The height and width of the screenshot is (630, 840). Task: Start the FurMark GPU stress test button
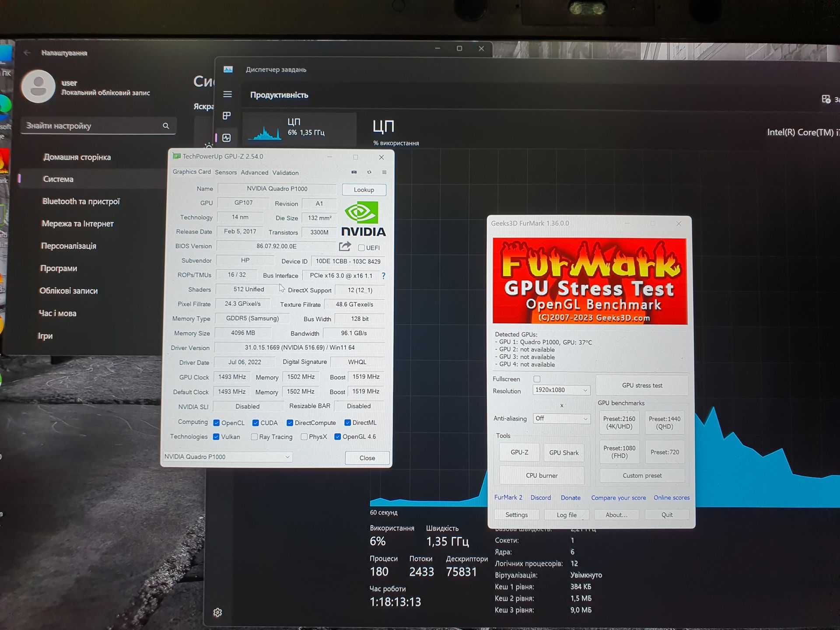pyautogui.click(x=642, y=385)
